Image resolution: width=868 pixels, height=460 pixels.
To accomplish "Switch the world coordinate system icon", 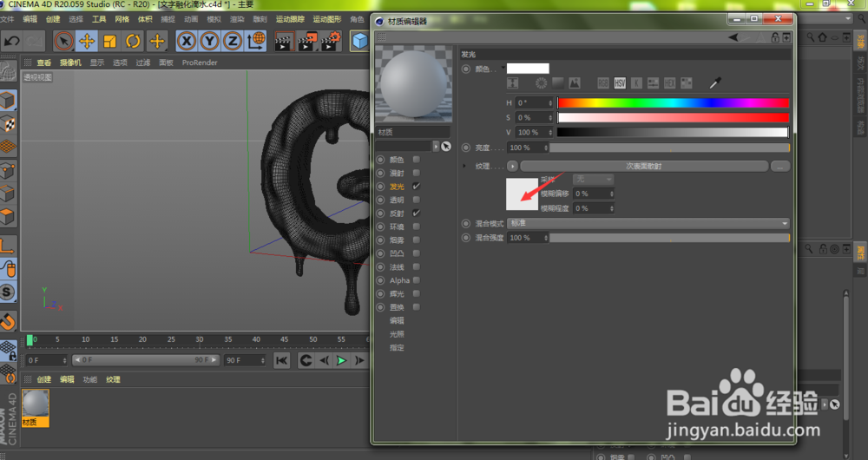I will coord(256,41).
